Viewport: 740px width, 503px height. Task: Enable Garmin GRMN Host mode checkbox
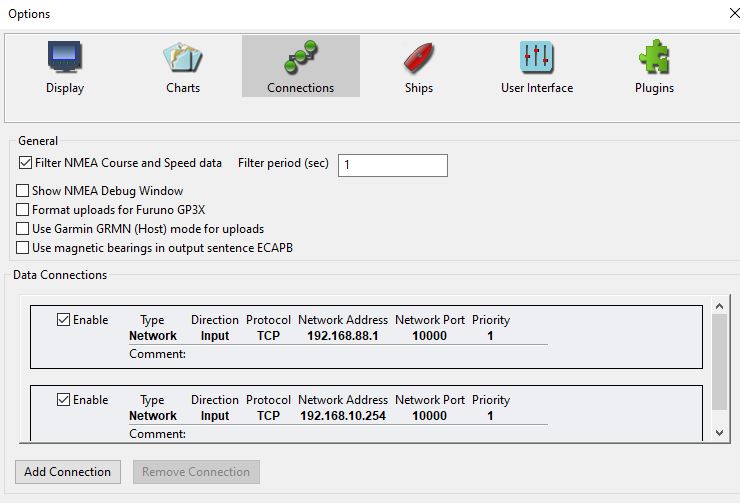click(24, 229)
